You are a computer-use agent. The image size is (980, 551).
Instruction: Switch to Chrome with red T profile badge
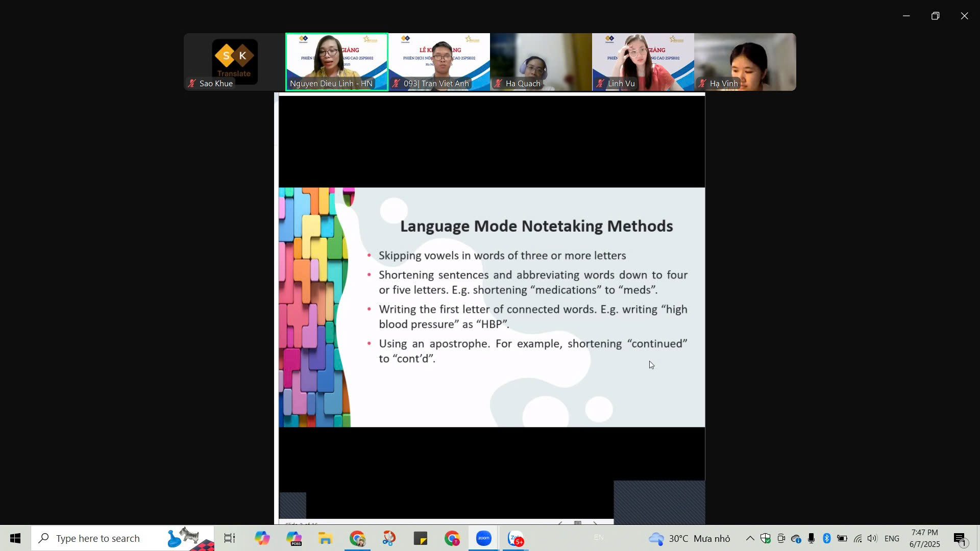coord(452,538)
